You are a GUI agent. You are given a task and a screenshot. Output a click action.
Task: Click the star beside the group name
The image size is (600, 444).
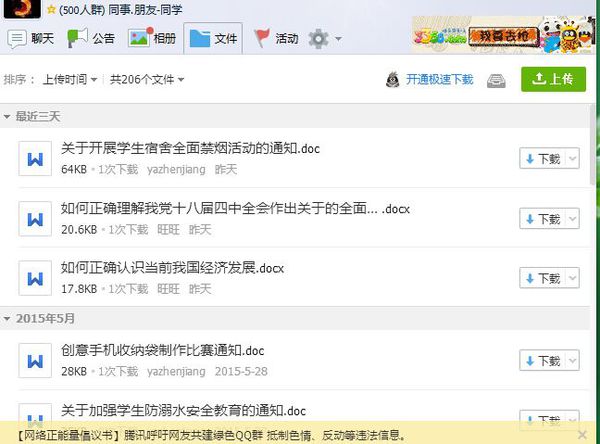51,10
